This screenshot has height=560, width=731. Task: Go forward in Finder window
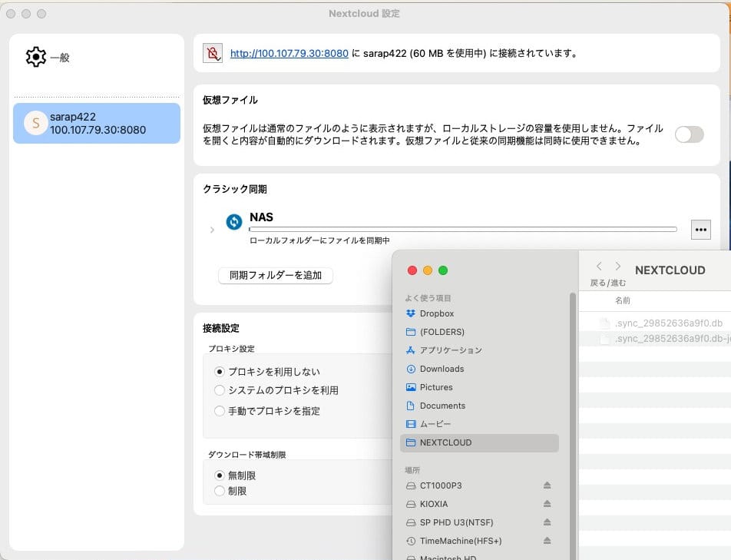click(617, 267)
